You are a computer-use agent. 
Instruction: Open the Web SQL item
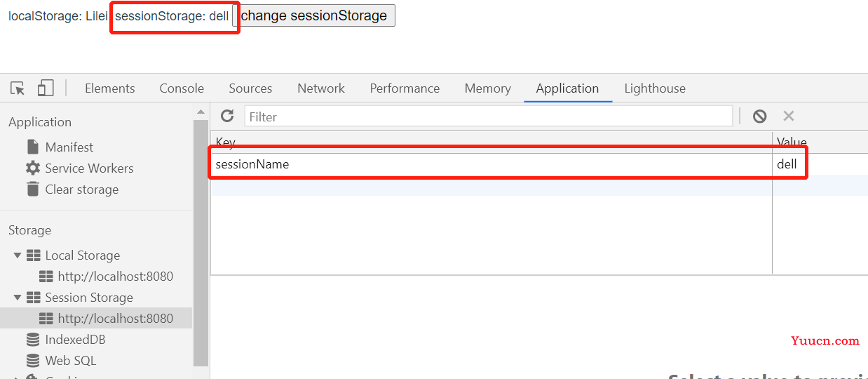coord(61,361)
